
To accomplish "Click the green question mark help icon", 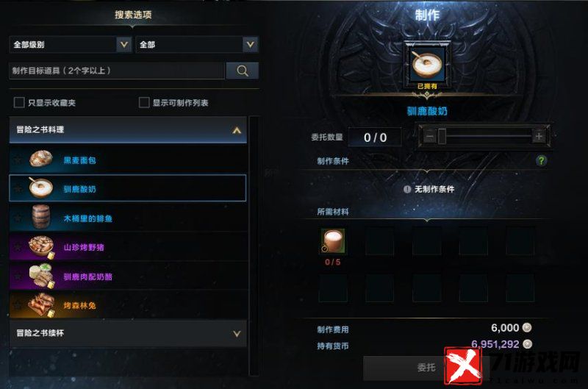I will [x=541, y=160].
